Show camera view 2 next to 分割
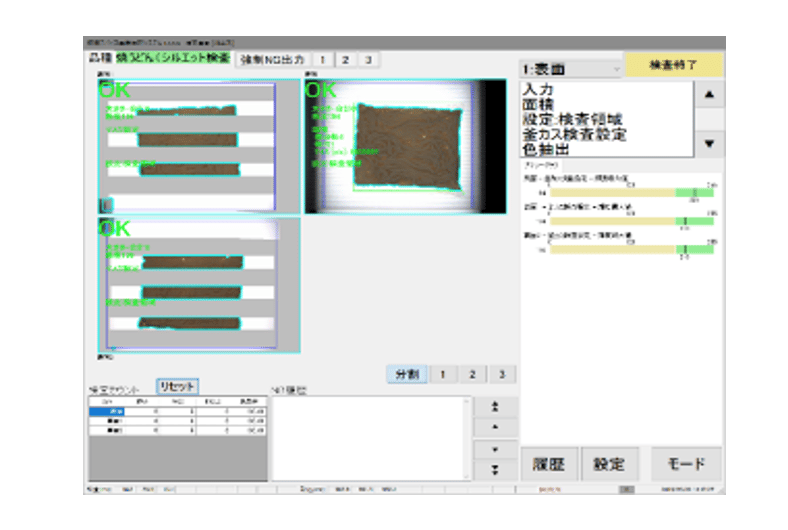The image size is (788, 530). (x=472, y=374)
